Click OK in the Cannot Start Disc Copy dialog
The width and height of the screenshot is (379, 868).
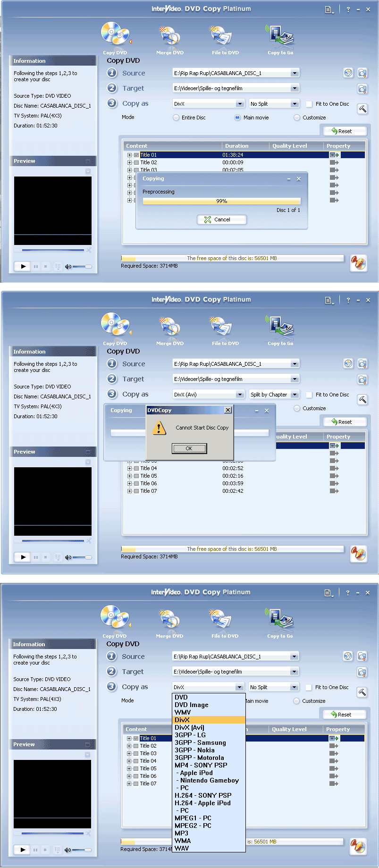pyautogui.click(x=189, y=448)
